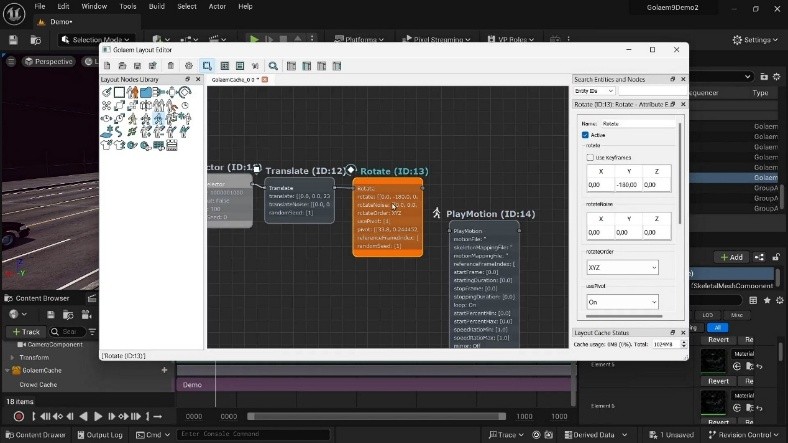Open the rotateOrder XYZ dropdown
This screenshot has width=788, height=443.
pyautogui.click(x=622, y=268)
